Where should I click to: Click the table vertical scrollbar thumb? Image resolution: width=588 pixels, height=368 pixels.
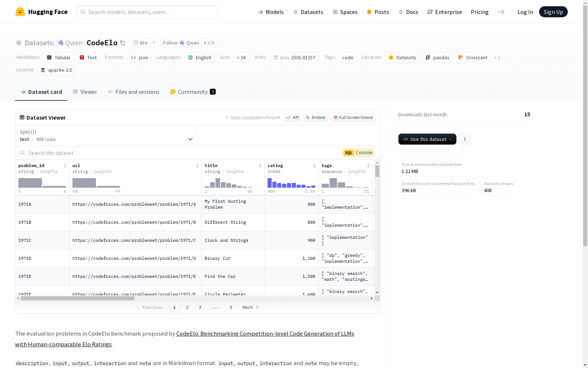click(377, 171)
